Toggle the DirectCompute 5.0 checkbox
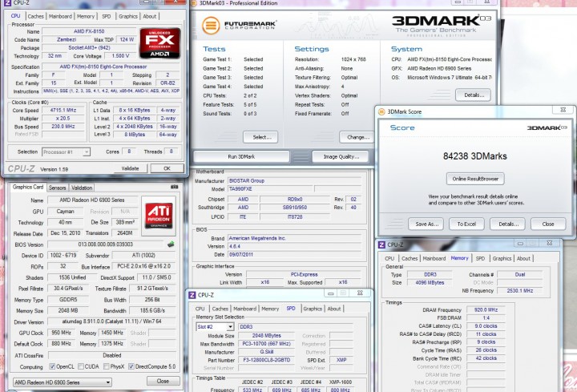The image size is (577, 392). pos(131,366)
